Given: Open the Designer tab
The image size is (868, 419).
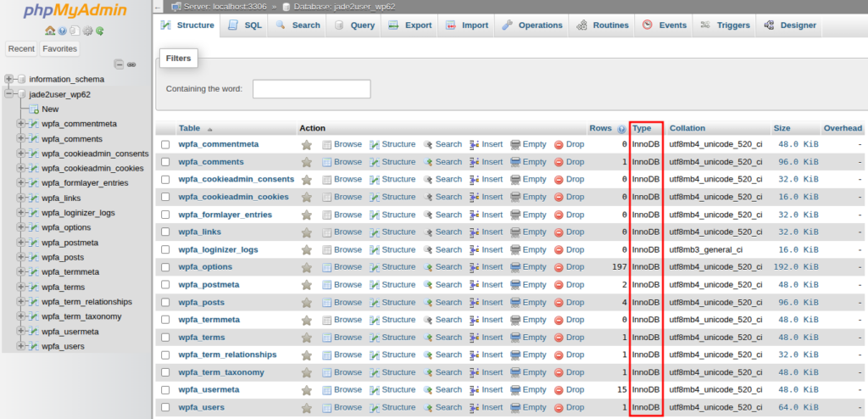Looking at the screenshot, I should click(789, 25).
